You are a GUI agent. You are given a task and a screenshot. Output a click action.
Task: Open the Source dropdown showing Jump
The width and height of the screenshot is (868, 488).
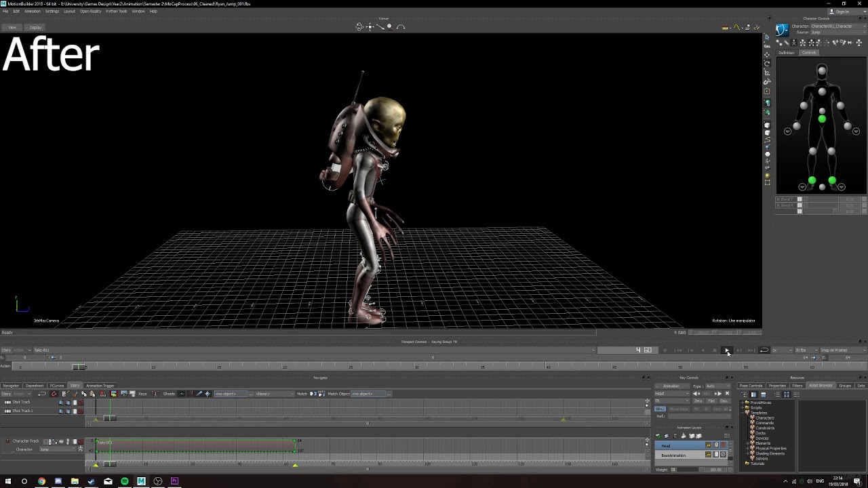[x=839, y=33]
